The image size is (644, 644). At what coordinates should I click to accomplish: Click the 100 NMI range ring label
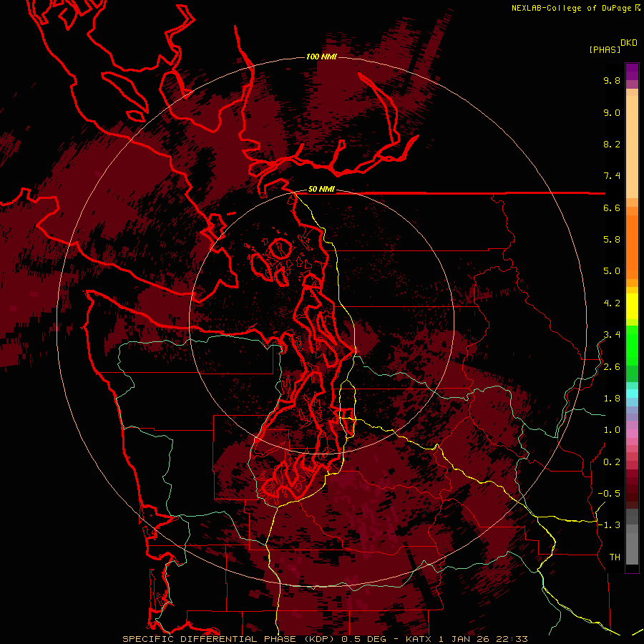[321, 57]
